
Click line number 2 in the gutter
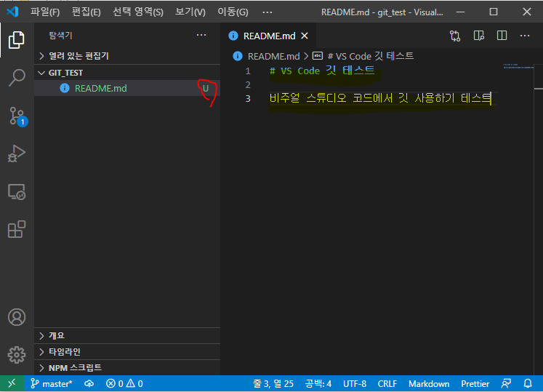(x=248, y=84)
